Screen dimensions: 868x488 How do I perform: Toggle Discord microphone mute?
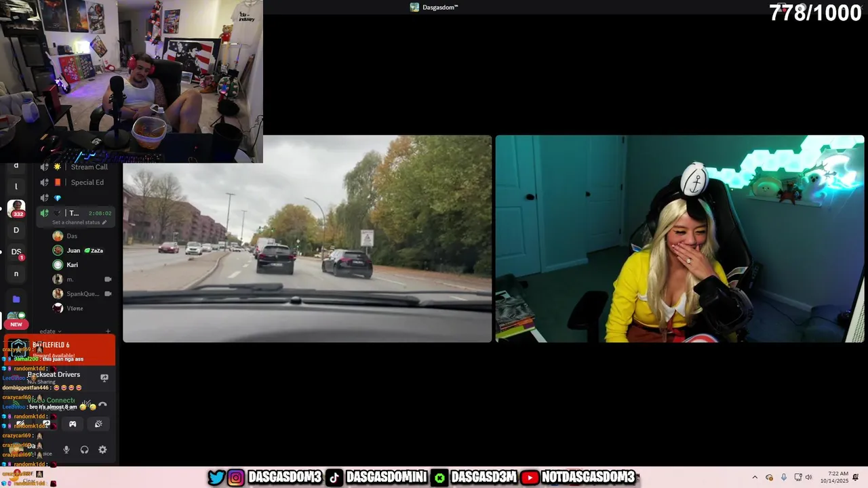tap(66, 449)
